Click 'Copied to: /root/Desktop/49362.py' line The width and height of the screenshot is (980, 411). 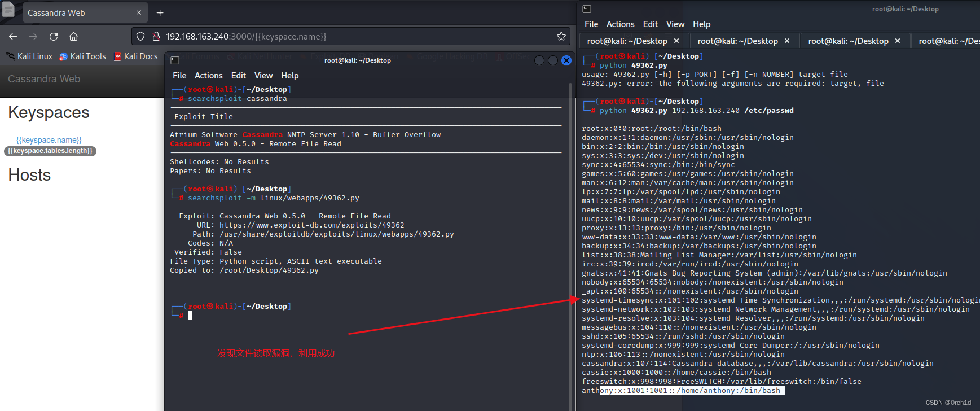244,270
